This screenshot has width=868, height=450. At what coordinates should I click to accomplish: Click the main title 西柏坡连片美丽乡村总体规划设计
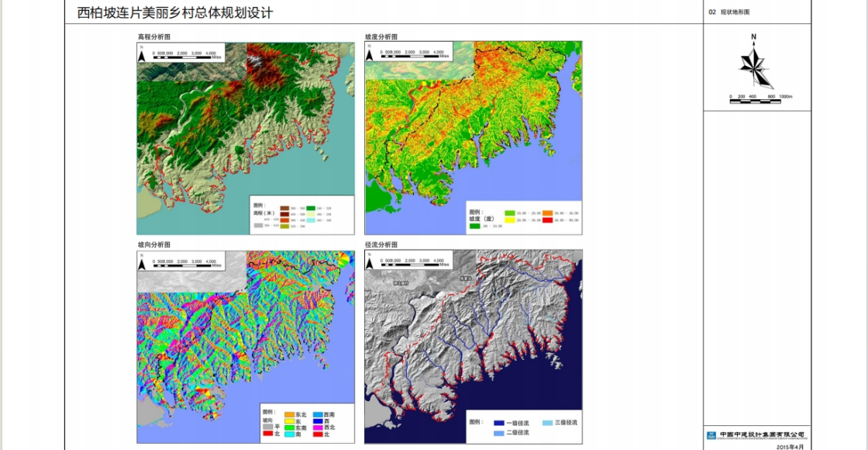point(175,13)
